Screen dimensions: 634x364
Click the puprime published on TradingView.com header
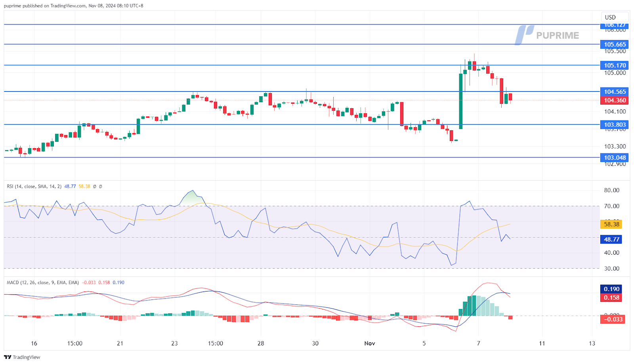tap(74, 6)
